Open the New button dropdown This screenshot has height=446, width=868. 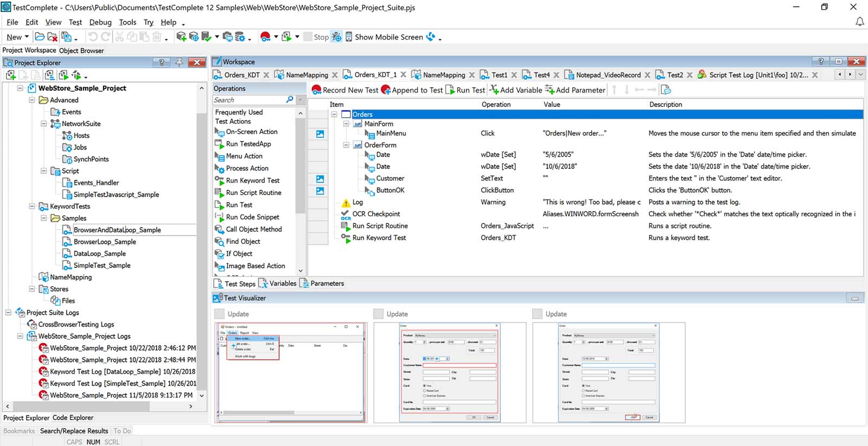(x=27, y=37)
